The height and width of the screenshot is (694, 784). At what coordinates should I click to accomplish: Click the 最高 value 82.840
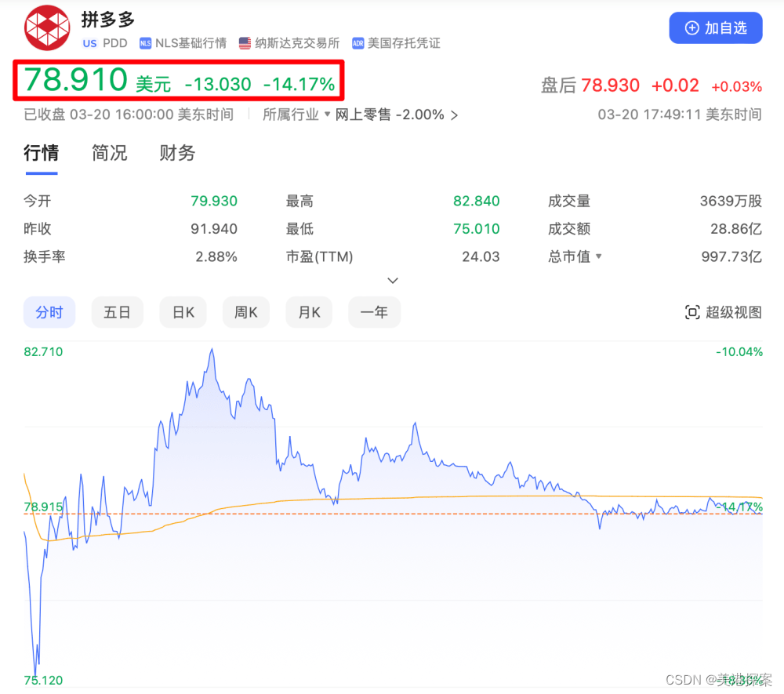(477, 201)
